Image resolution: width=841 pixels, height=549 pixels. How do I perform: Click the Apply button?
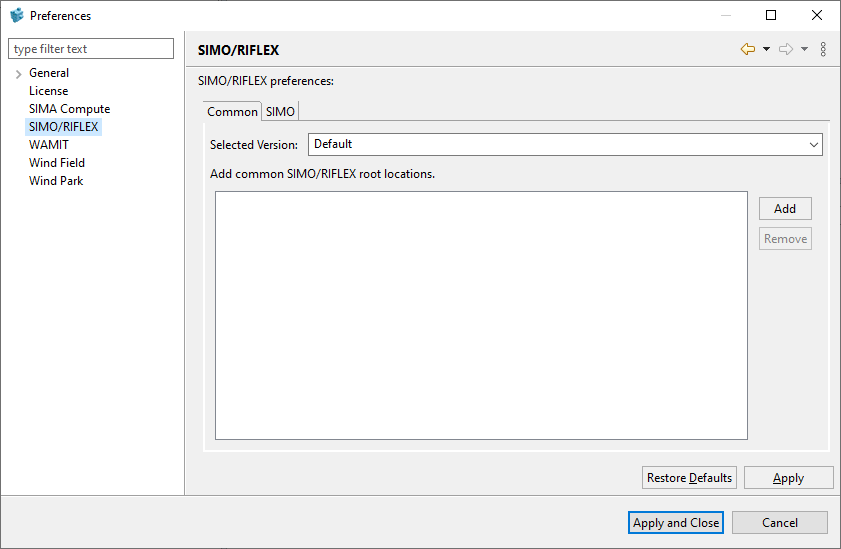coord(788,478)
